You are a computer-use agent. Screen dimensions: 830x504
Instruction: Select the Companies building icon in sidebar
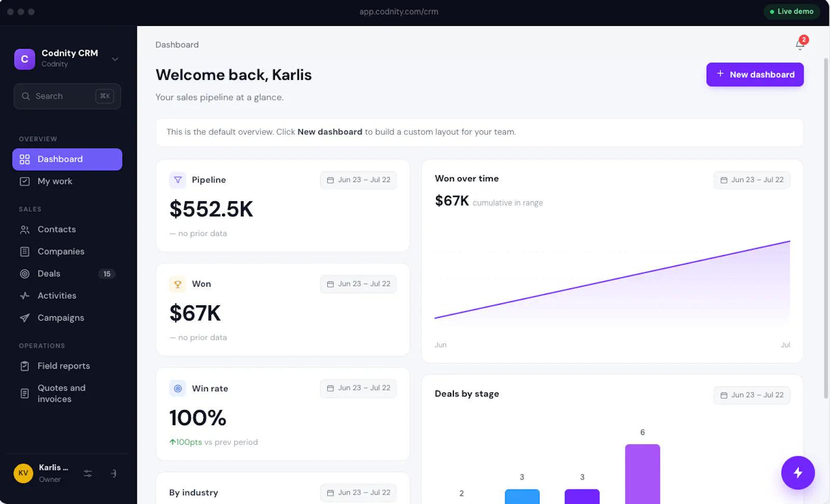click(24, 251)
